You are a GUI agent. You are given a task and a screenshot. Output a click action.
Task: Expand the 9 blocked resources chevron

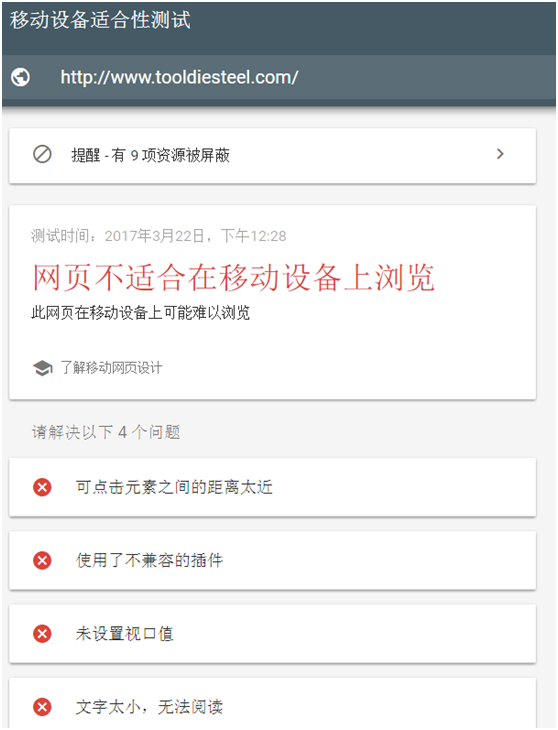(500, 154)
